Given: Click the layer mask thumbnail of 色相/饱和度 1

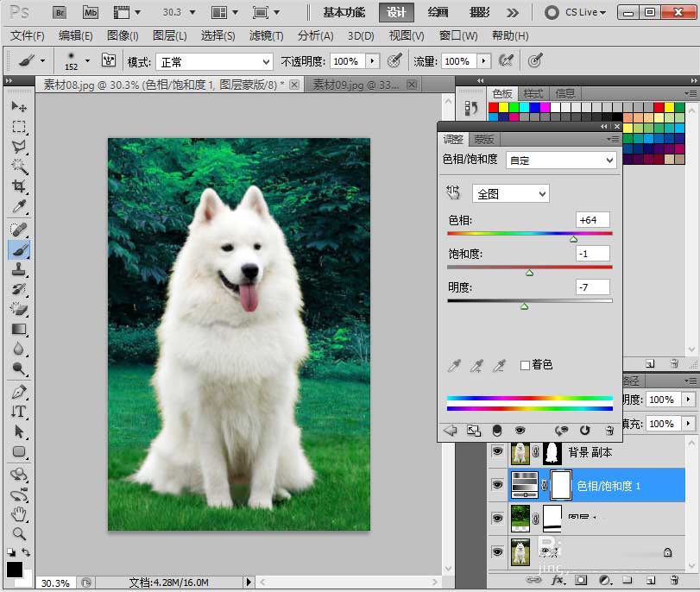Looking at the screenshot, I should point(561,485).
